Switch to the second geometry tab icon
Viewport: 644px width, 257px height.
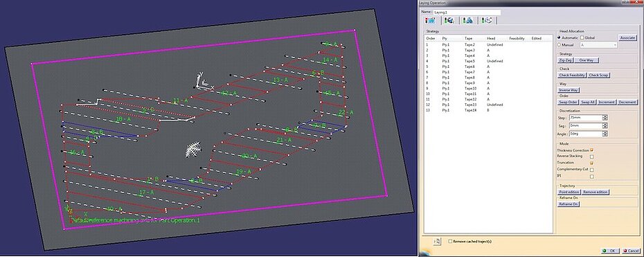point(449,20)
